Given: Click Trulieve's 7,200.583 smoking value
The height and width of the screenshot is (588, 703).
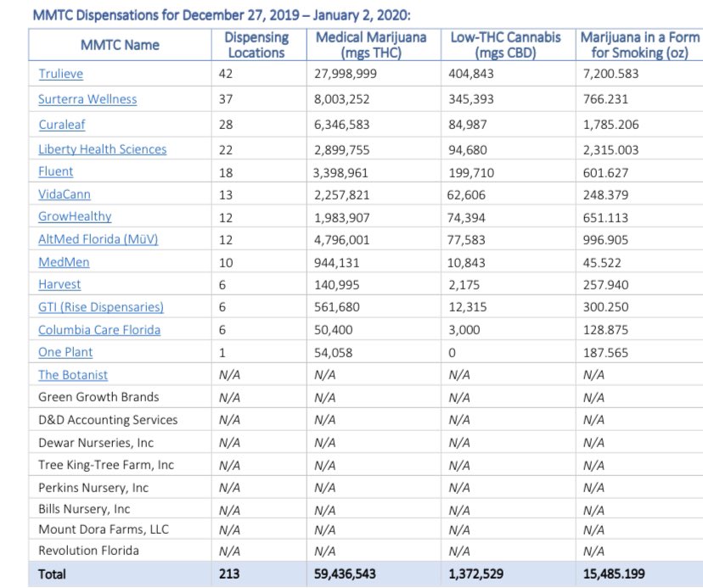Looking at the screenshot, I should [610, 74].
